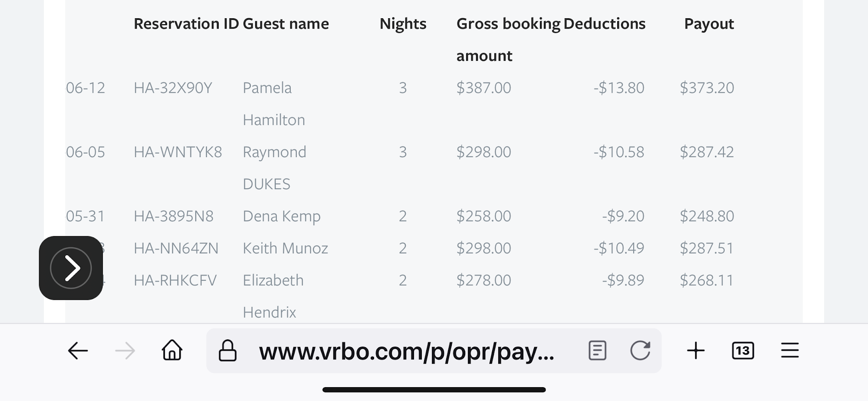
Task: Tap the www.vrbo.com address field
Action: pos(406,351)
